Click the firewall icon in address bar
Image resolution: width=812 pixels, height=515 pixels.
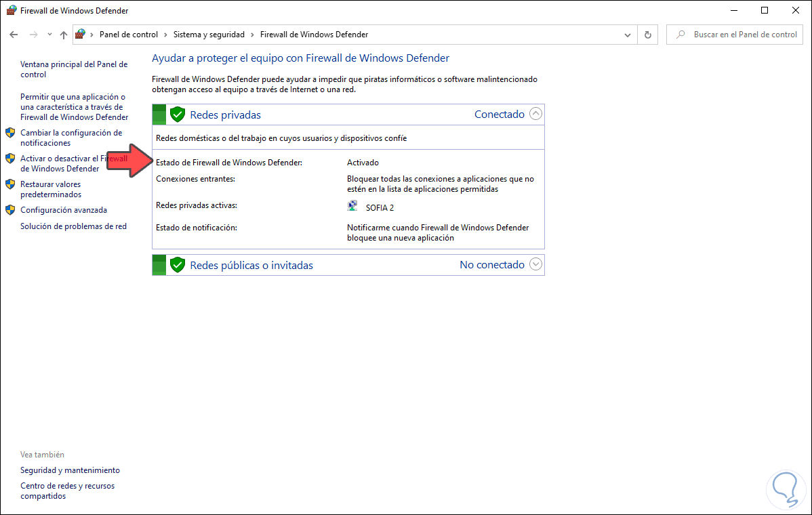coord(80,34)
